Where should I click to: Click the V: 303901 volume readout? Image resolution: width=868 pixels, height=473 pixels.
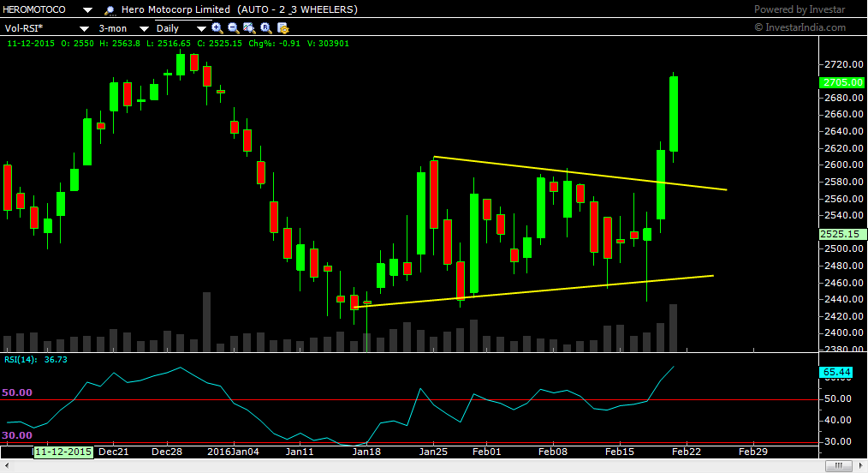click(x=328, y=43)
